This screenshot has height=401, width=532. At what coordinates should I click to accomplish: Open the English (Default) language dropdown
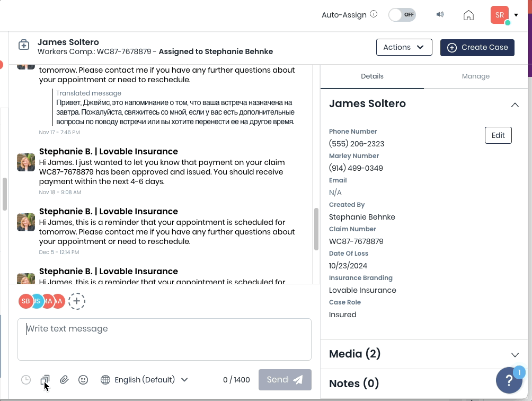(x=145, y=380)
